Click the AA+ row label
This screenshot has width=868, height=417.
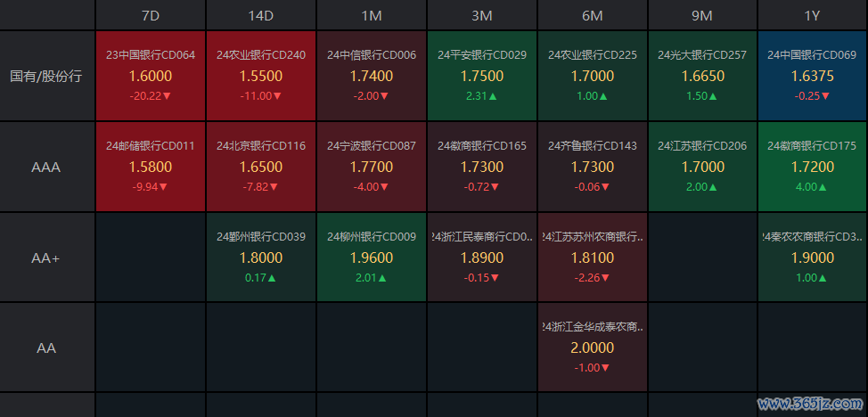coord(46,258)
